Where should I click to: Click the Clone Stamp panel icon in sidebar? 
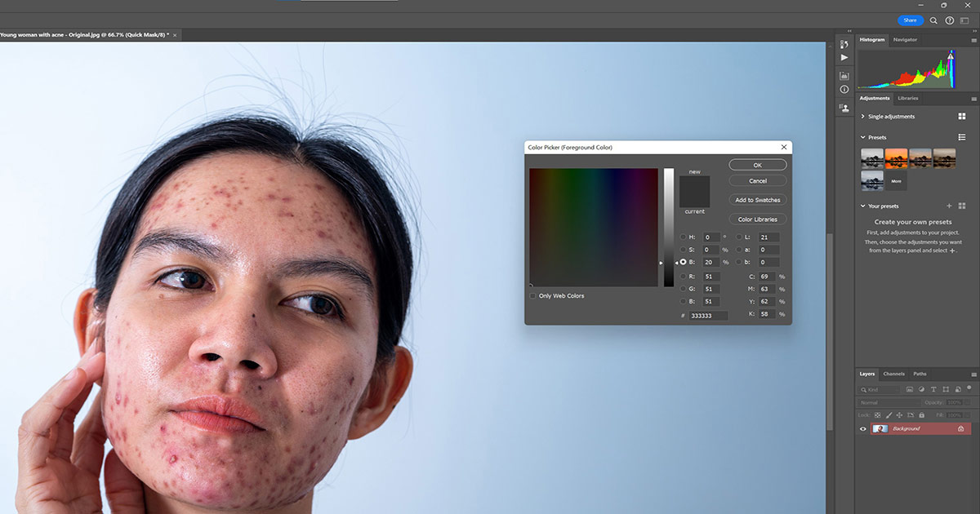844,109
